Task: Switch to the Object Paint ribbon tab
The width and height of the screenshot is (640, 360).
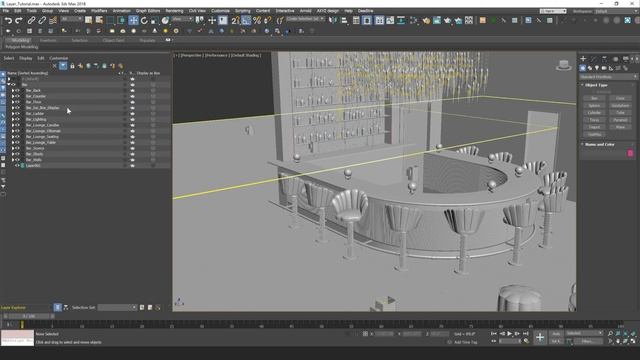Action: (x=113, y=40)
